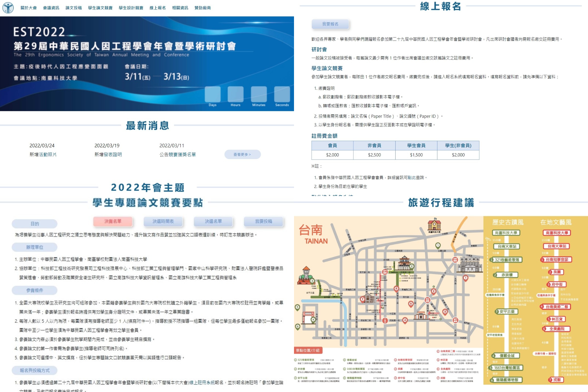
Task: Click the Days countdown box on the banner
Action: [213, 95]
